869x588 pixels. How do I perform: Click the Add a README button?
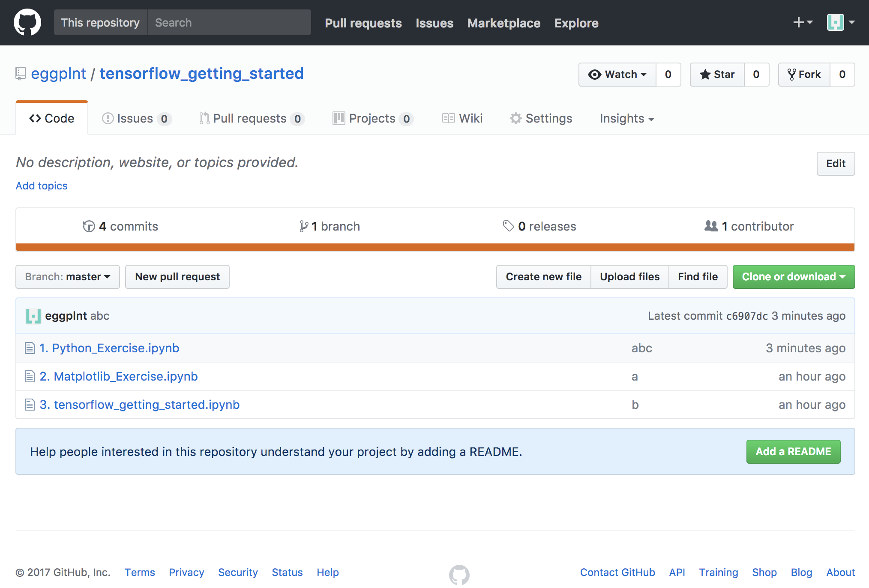[x=794, y=452]
